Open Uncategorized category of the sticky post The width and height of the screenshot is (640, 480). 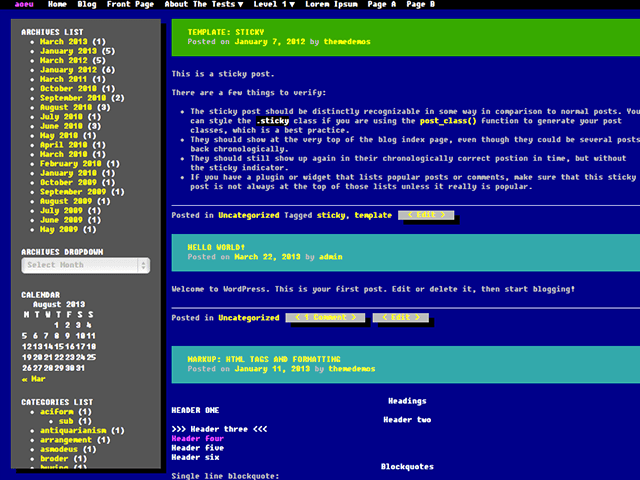[249, 215]
